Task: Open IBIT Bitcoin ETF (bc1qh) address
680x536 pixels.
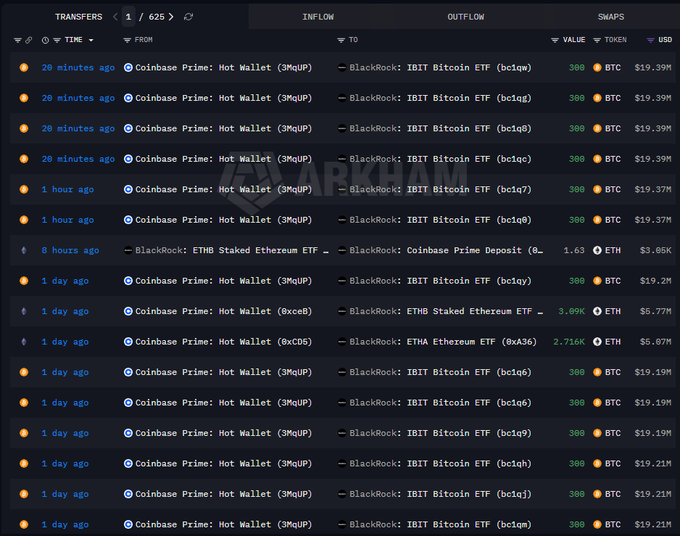Action: (x=469, y=464)
